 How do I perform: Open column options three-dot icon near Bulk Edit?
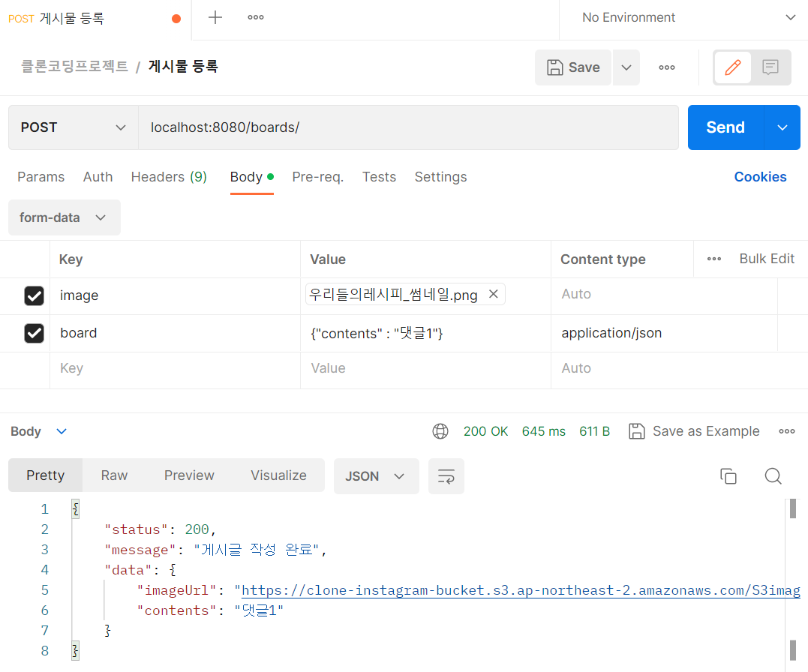coord(713,259)
